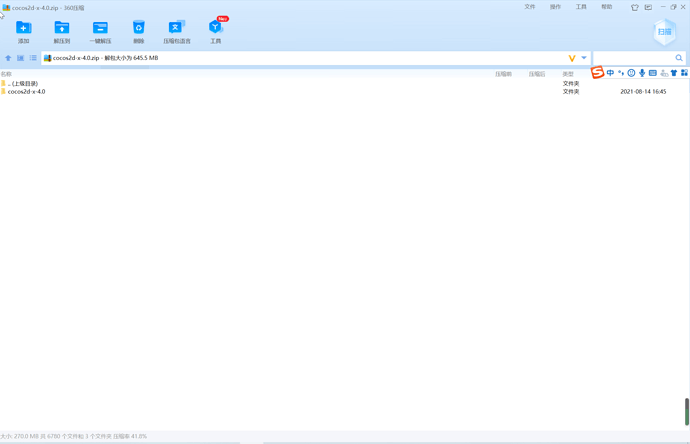Click the Sogou microphone voice input icon

coord(642,73)
